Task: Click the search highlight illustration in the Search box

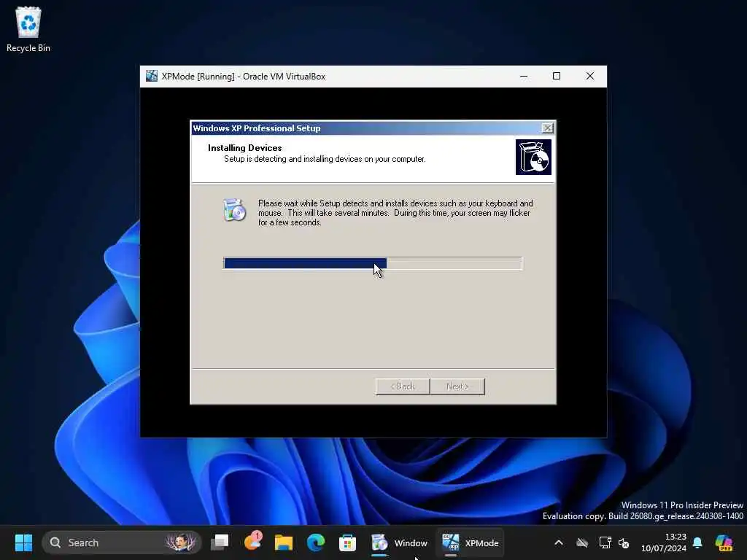Action: 181,542
